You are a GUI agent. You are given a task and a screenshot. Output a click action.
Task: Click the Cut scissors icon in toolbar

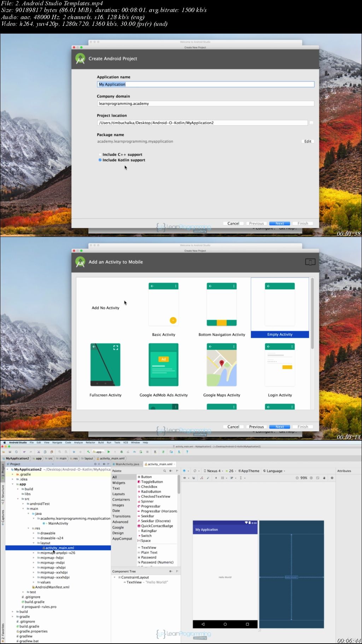tap(39, 452)
